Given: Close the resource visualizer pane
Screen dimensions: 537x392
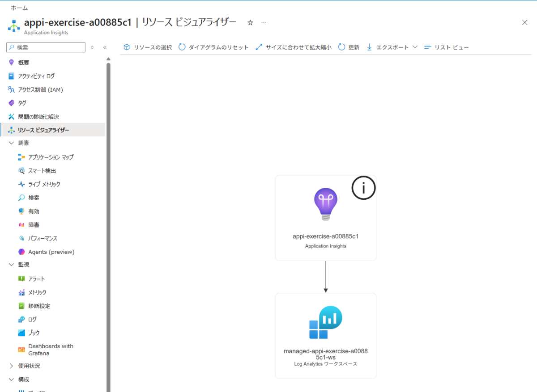Looking at the screenshot, I should (x=525, y=22).
